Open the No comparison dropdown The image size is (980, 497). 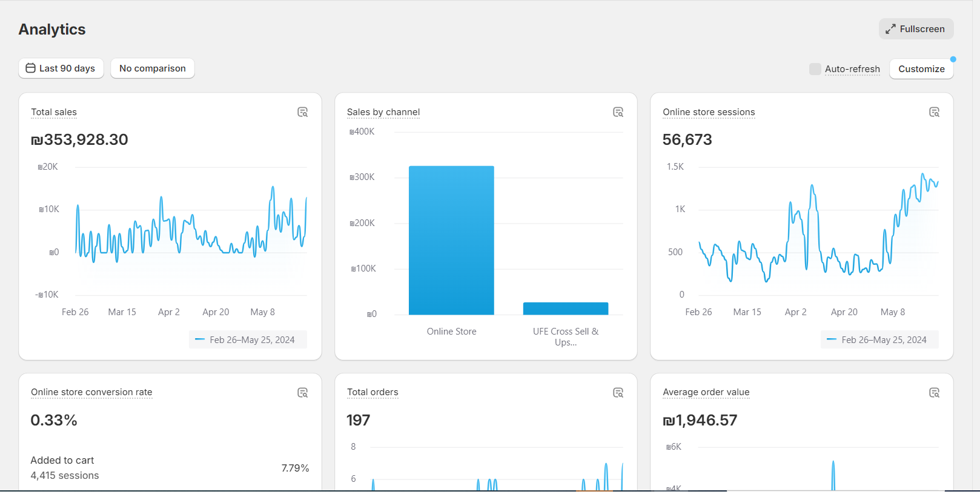(153, 68)
